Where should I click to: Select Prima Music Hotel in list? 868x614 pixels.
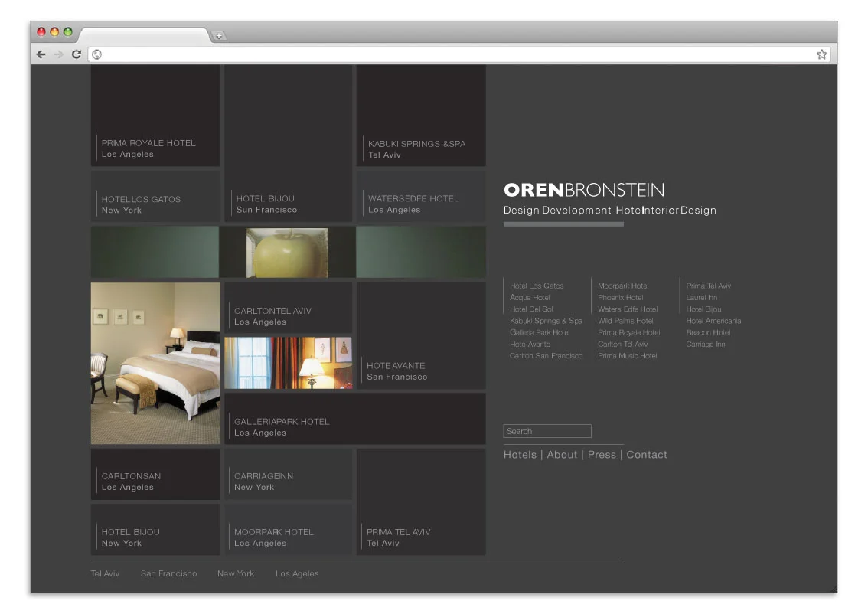[x=627, y=356]
